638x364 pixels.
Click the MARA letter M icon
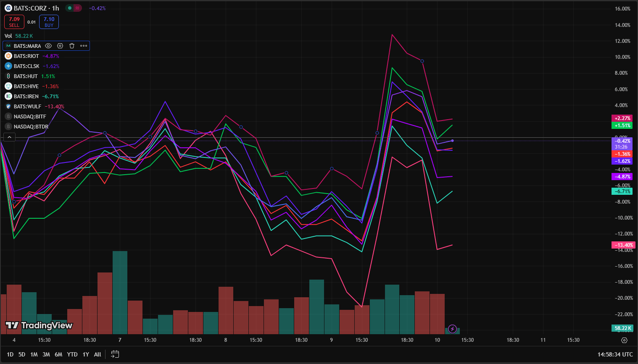[8, 46]
